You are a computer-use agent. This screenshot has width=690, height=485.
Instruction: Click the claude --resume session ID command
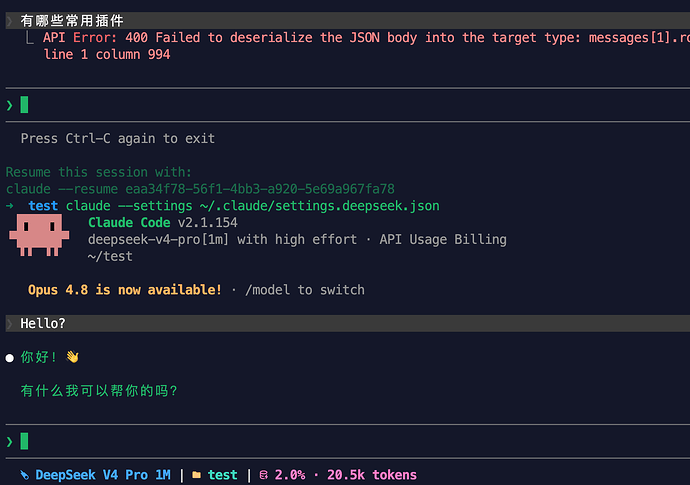(x=200, y=189)
